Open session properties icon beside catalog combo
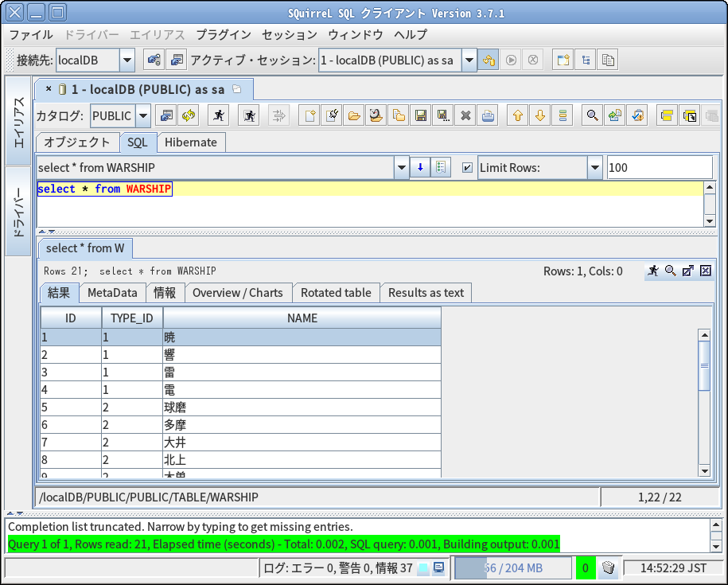Viewport: 728px width, 585px height. tap(165, 115)
